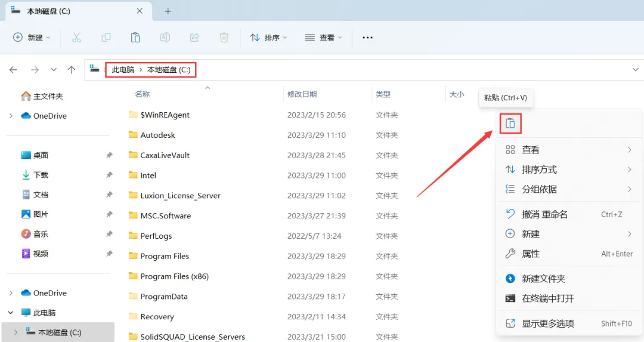Open the 查看 view dropdown in toolbar
This screenshot has height=342, width=644.
[323, 38]
